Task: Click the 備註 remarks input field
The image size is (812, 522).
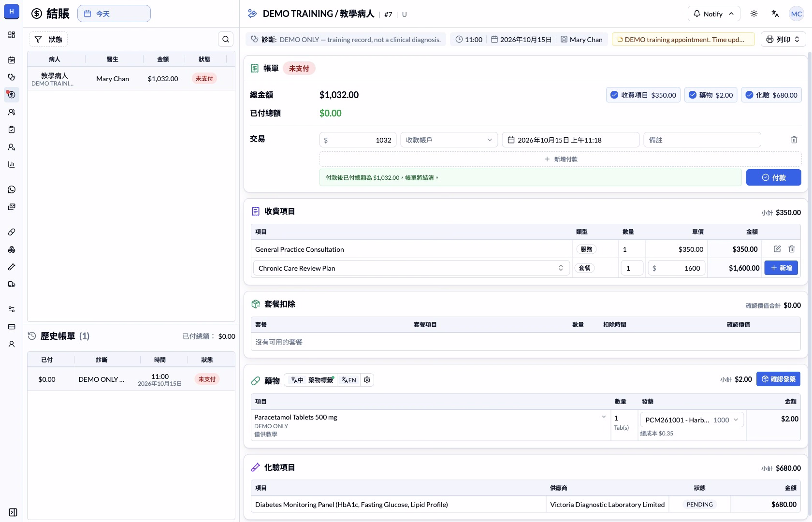Action: (702, 140)
